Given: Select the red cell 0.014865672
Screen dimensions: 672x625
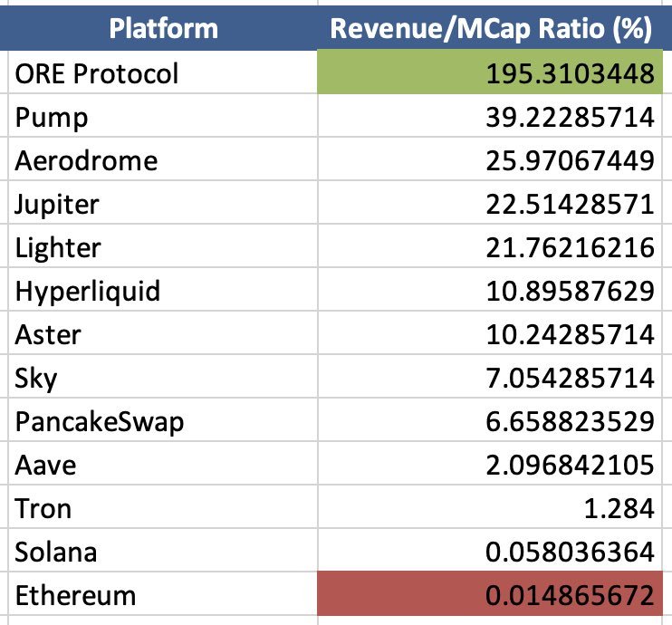Looking at the screenshot, I should pos(490,594).
